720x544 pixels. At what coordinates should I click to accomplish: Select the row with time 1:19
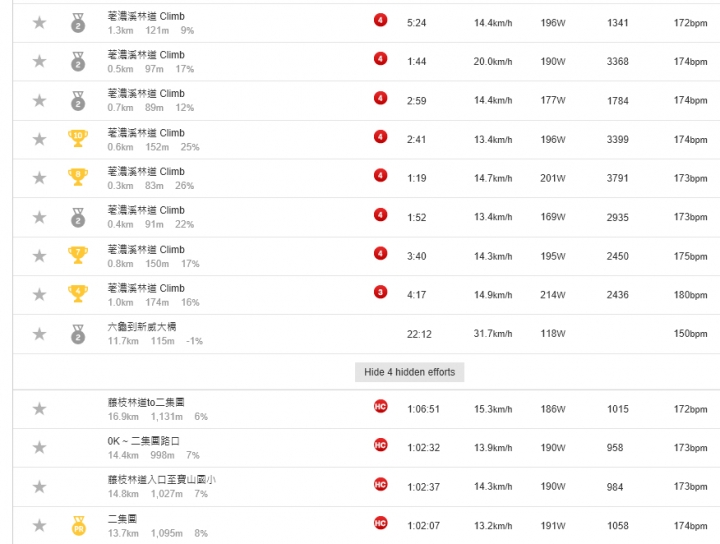(x=366, y=178)
